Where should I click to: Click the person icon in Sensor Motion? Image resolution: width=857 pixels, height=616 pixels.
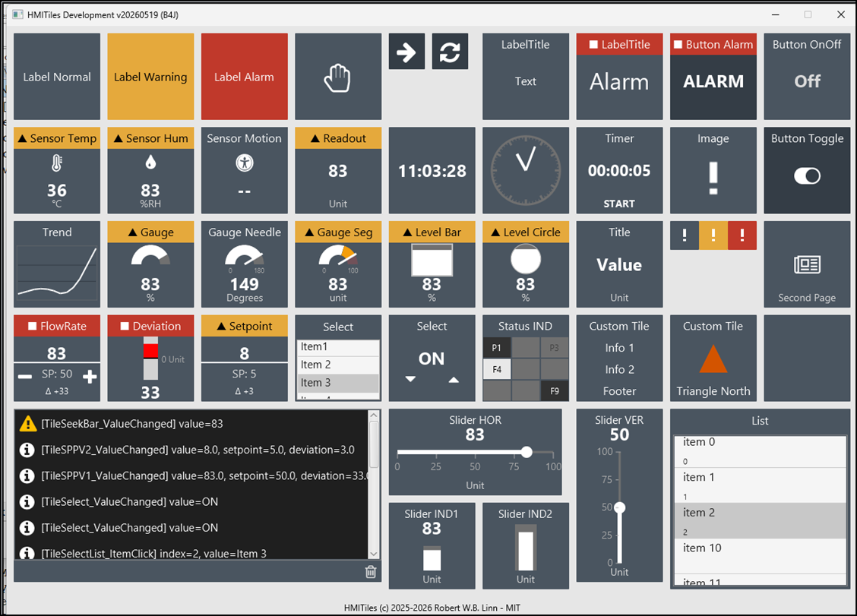tap(245, 163)
